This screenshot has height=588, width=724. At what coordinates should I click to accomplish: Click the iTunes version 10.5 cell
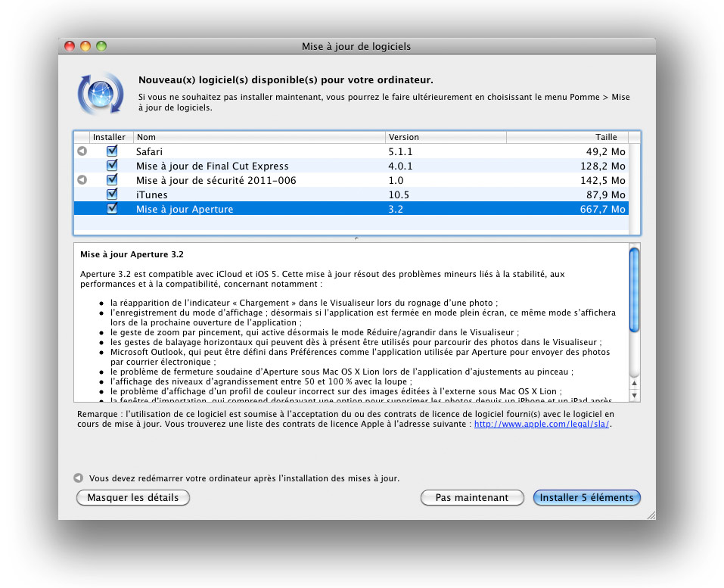[399, 195]
